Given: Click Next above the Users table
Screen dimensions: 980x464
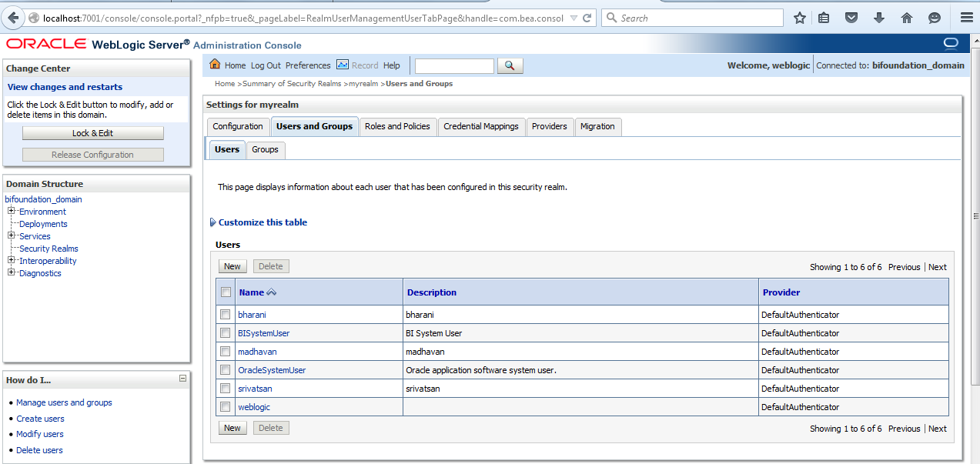Looking at the screenshot, I should click(938, 267).
